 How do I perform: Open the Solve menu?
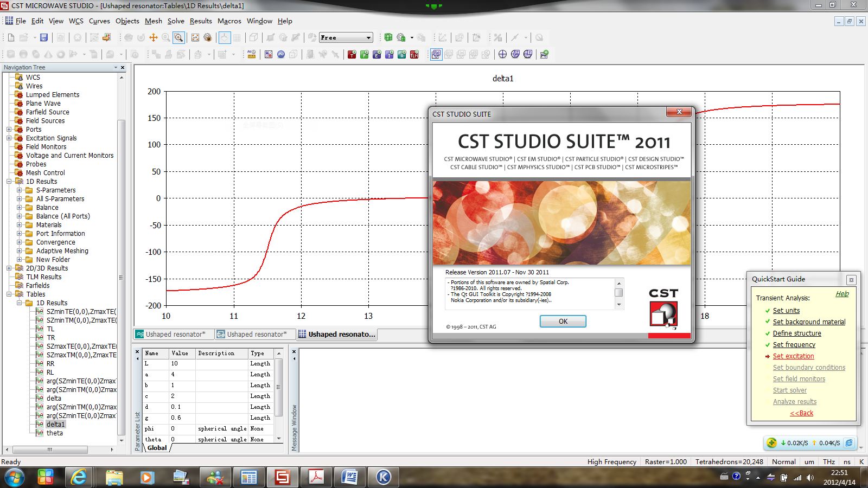pos(176,21)
